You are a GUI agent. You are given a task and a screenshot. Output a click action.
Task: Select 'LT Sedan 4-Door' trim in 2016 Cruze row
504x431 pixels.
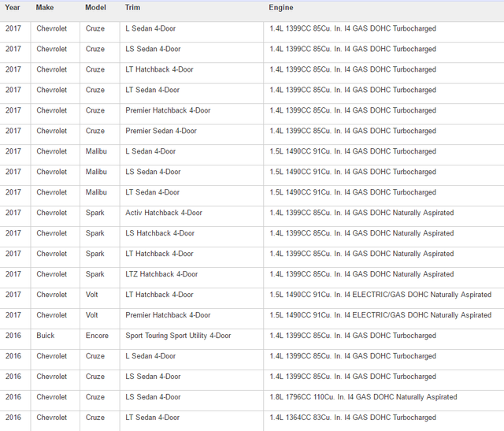click(152, 418)
